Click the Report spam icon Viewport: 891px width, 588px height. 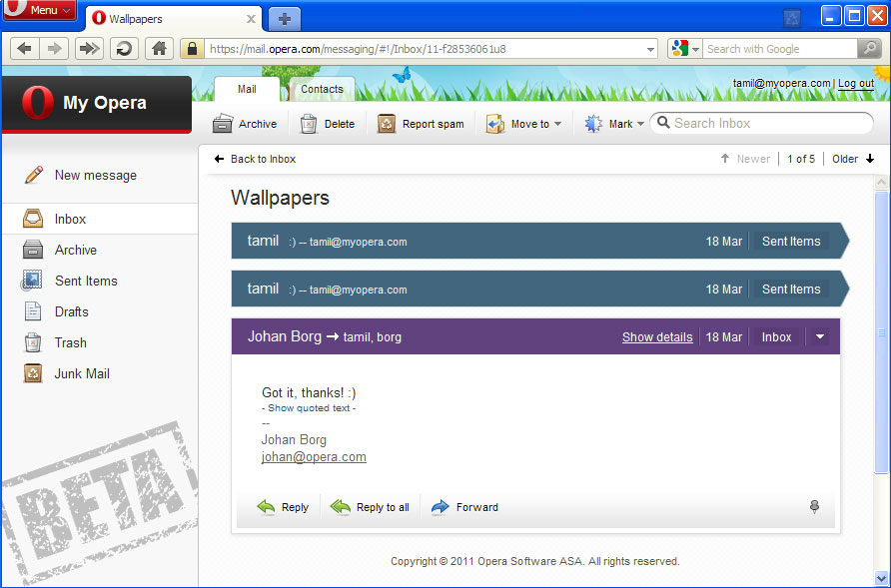coord(388,124)
